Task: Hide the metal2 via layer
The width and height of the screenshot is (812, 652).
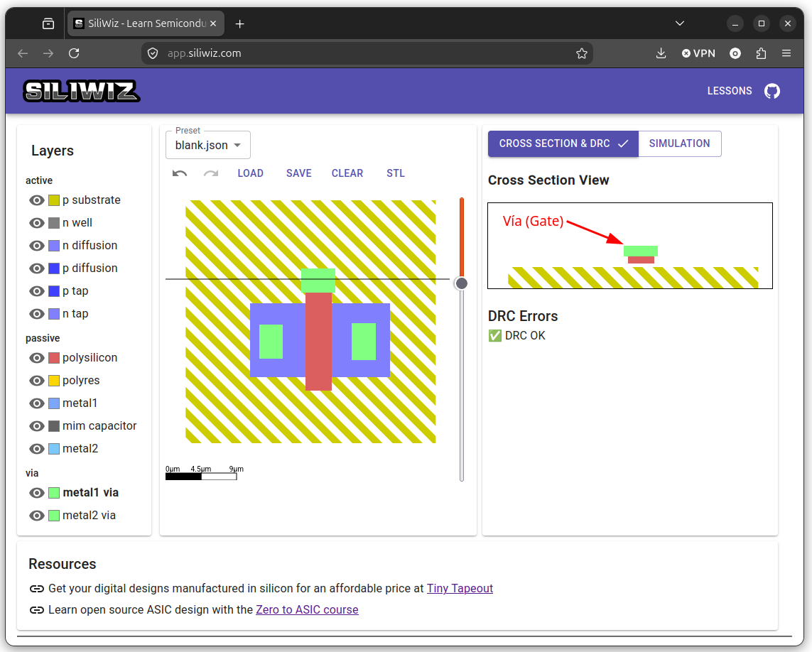Action: pyautogui.click(x=37, y=516)
